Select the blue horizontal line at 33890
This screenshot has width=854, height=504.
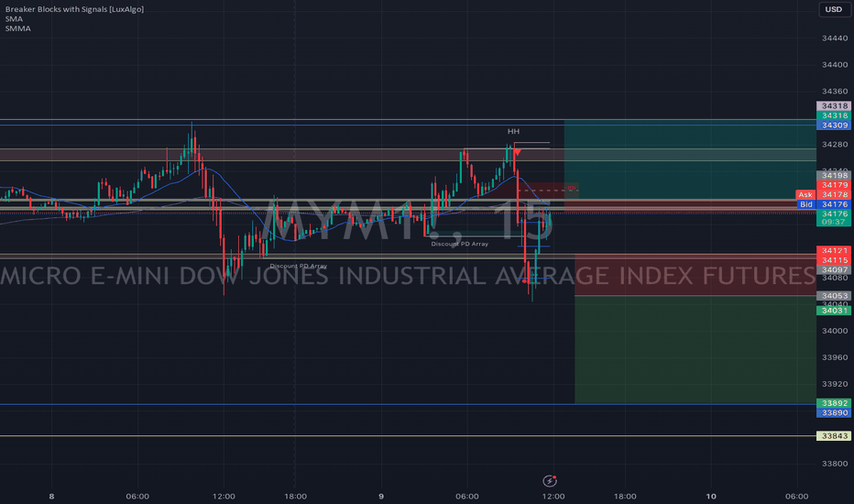click(408, 404)
